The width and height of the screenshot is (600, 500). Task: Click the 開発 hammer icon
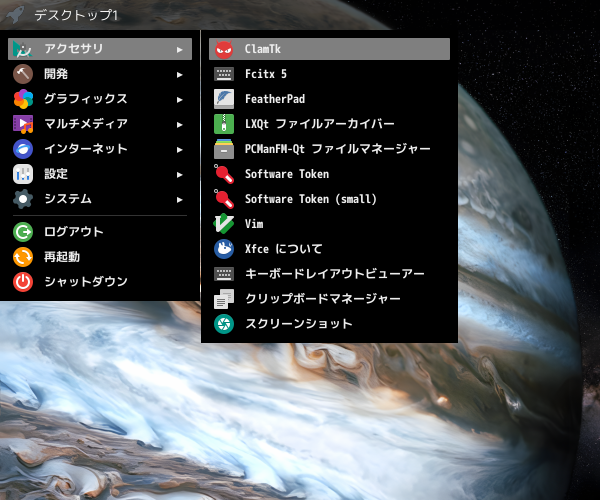23,74
